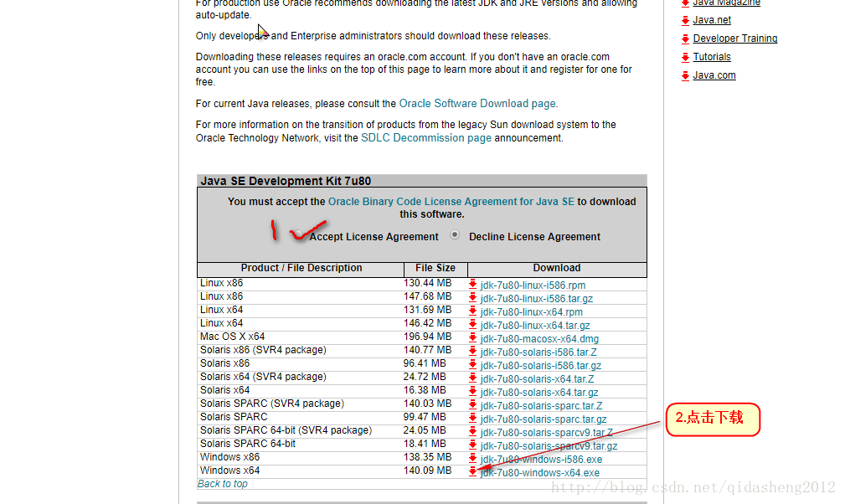The height and width of the screenshot is (504, 845).
Task: Open the Java.net sidebar link
Action: pyautogui.click(x=712, y=20)
